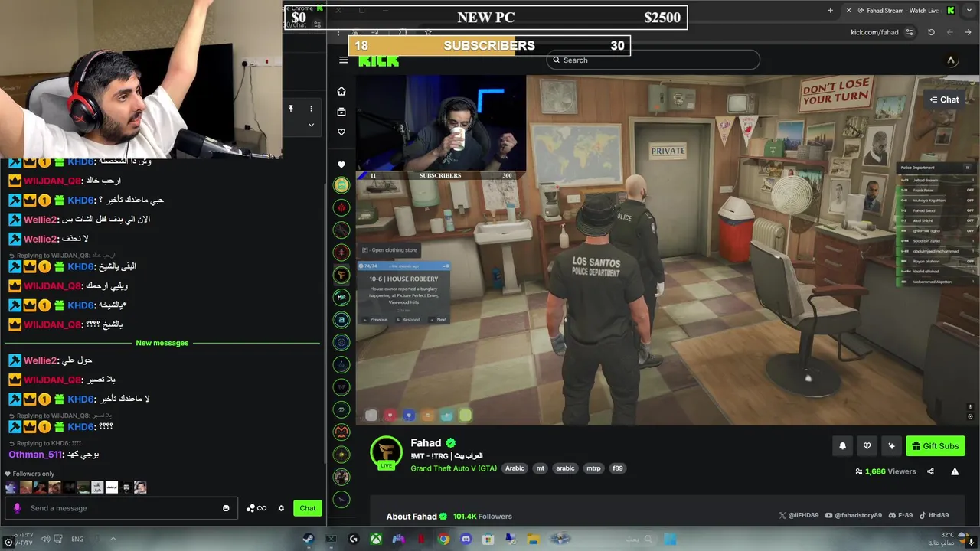Select the mtrp tag
This screenshot has height=551, width=980.
593,468
